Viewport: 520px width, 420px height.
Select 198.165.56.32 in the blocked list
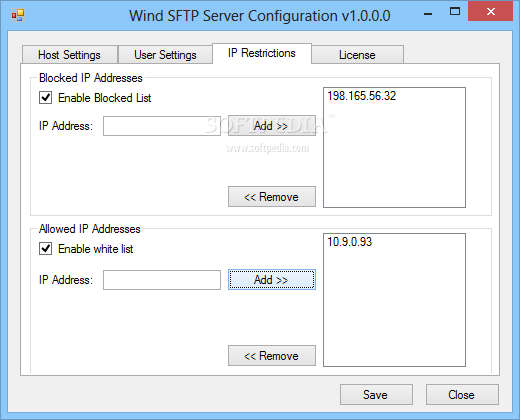pos(362,96)
